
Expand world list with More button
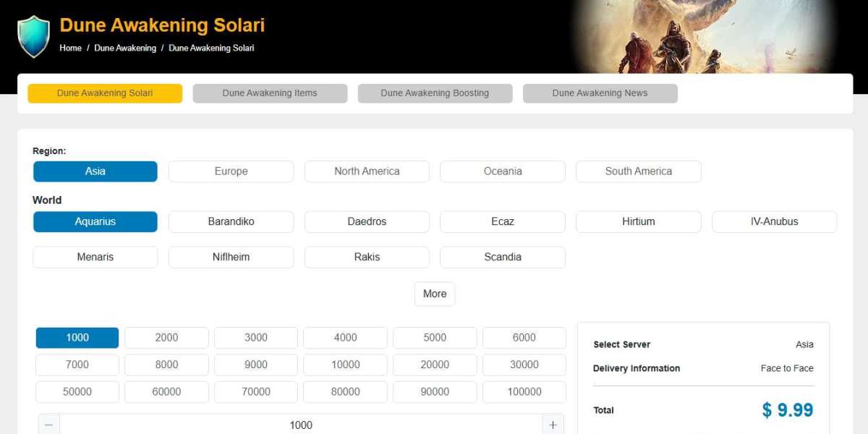click(435, 294)
